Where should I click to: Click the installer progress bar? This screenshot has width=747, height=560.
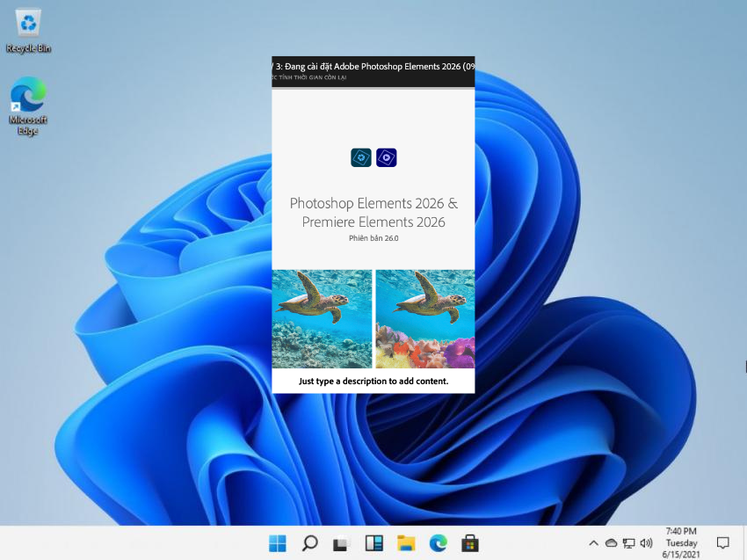pyautogui.click(x=373, y=88)
